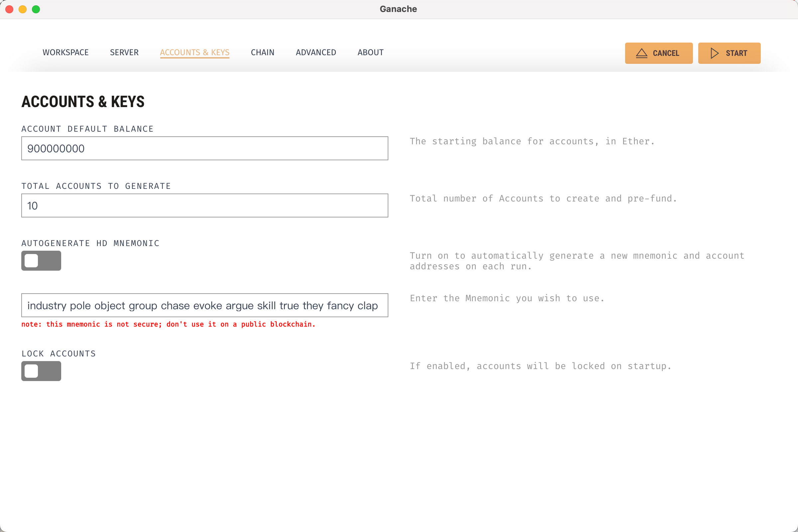Click the yellow minimize window button
The height and width of the screenshot is (532, 798).
pyautogui.click(x=23, y=9)
